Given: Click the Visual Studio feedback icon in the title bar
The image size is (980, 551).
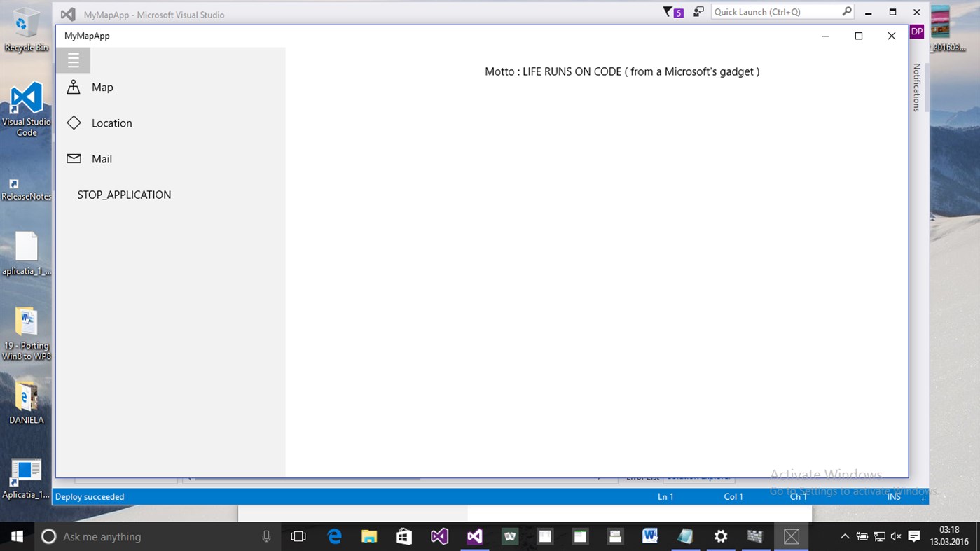Looking at the screenshot, I should 698,12.
